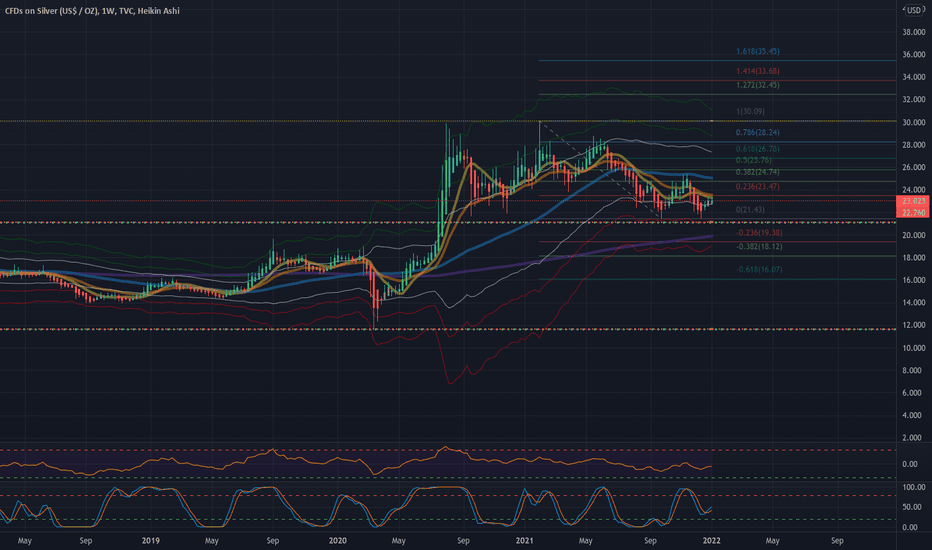Click the 18.000 price axis value
The width and height of the screenshot is (932, 550).
[914, 258]
